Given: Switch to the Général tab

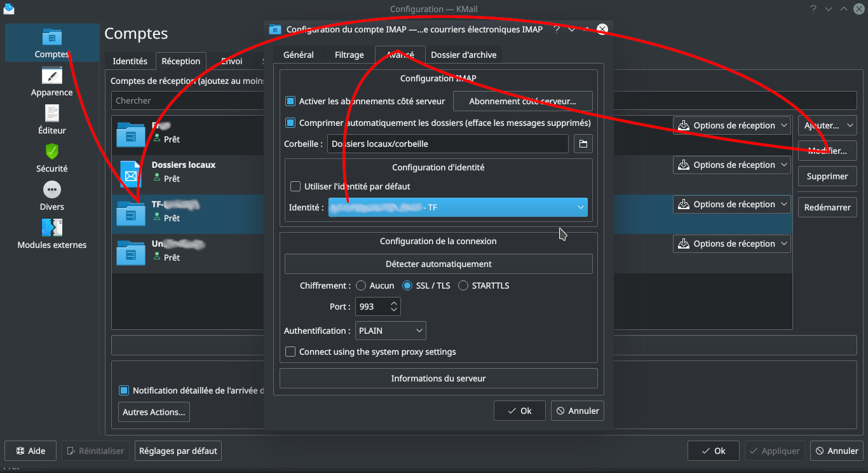Looking at the screenshot, I should point(299,55).
